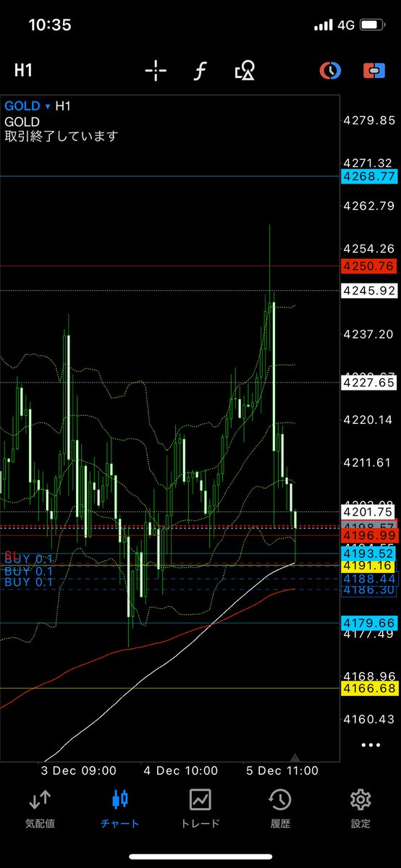Screen dimensions: 401x868
Task: Tap the 取引終了しています status text
Action: pos(61,135)
